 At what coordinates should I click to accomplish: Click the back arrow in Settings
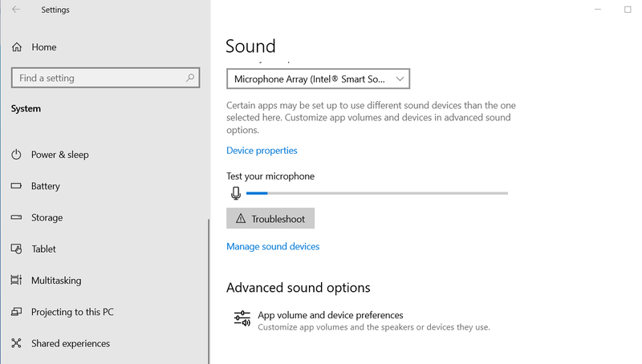16,10
